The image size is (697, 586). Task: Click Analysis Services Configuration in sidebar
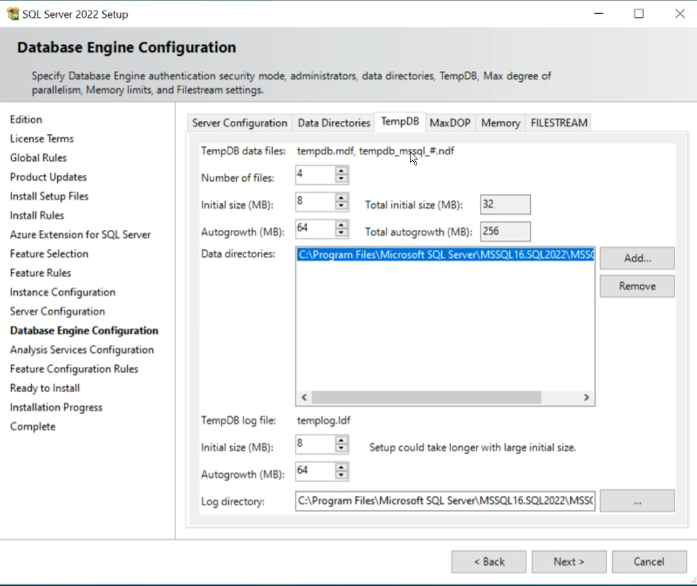click(82, 350)
